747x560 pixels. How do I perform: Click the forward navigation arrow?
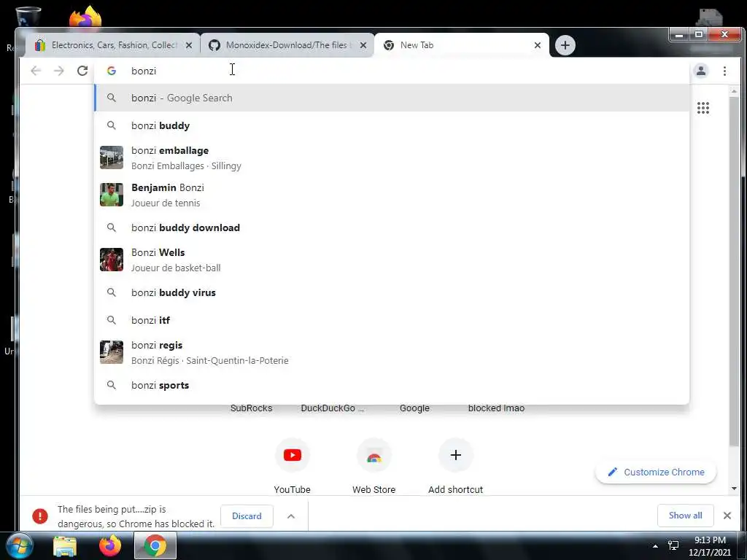pyautogui.click(x=58, y=71)
